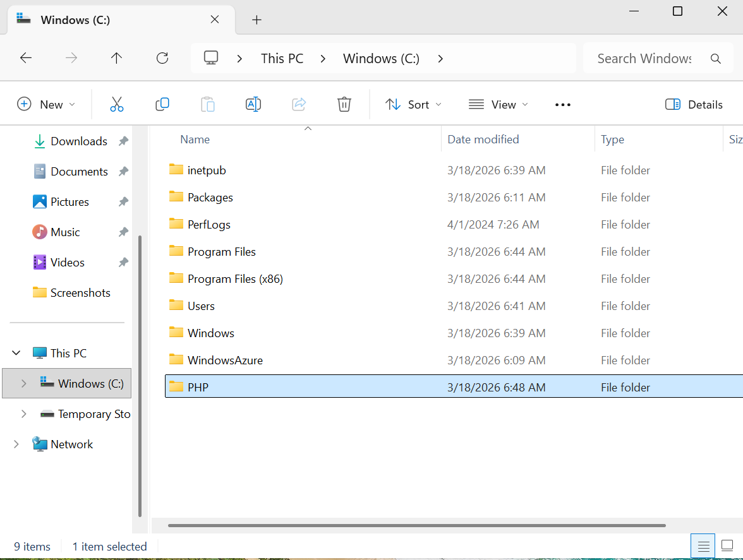
Task: Click the Cut scissors icon
Action: pyautogui.click(x=116, y=104)
